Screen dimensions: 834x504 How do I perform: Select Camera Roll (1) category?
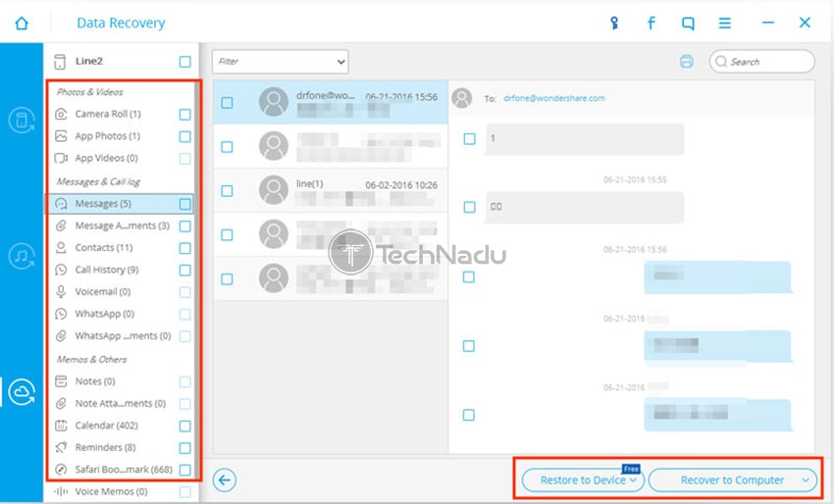point(108,114)
